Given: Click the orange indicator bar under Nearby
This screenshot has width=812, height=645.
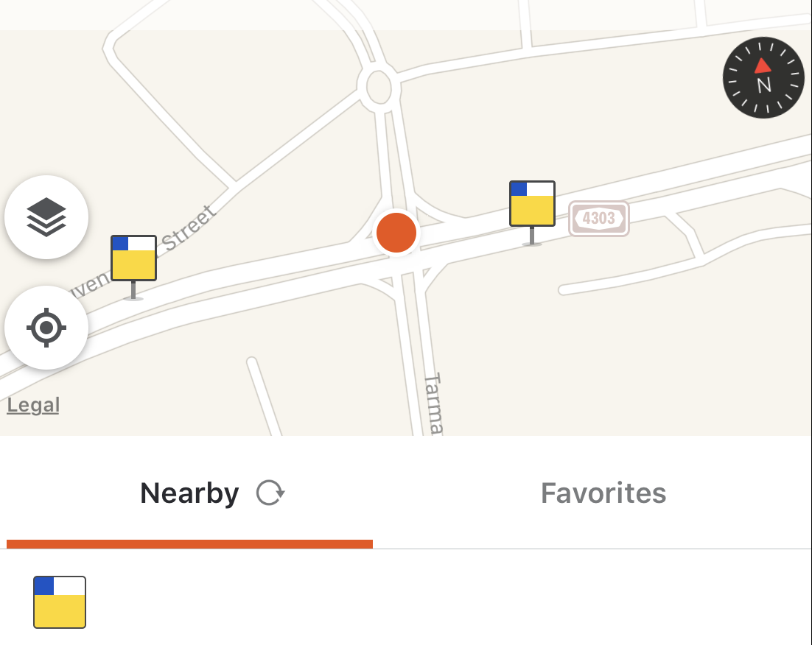Looking at the screenshot, I should (x=189, y=544).
